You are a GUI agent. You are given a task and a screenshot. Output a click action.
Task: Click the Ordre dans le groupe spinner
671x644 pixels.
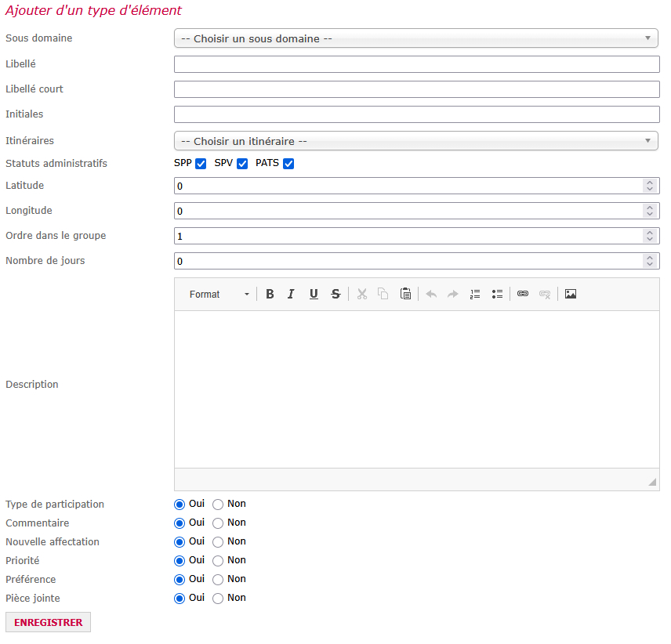click(650, 236)
